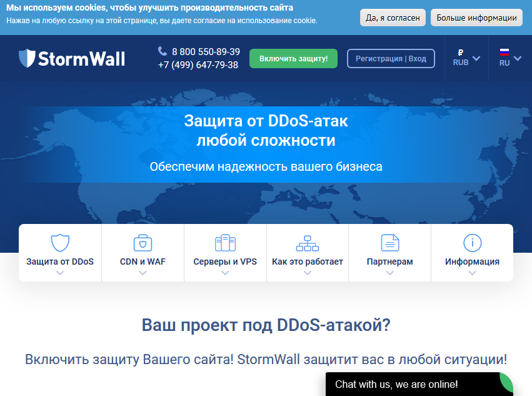Open the Chat with us widget
Image resolution: width=532 pixels, height=396 pixels.
tap(419, 384)
